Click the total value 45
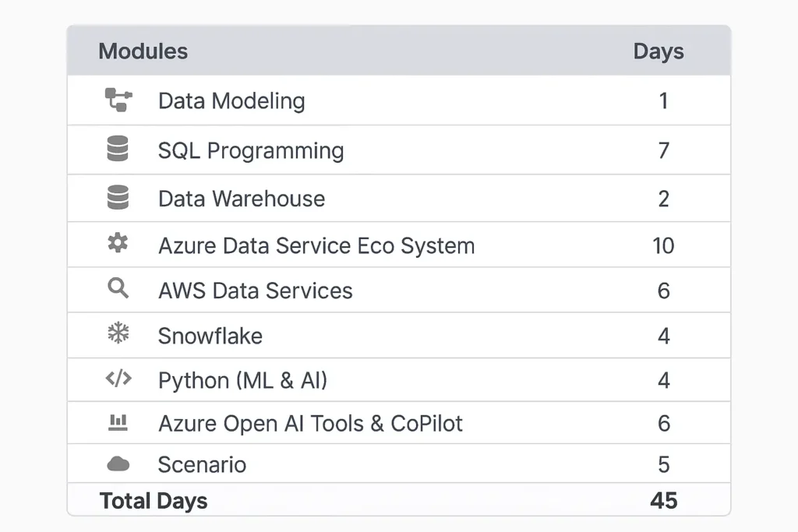798x532 pixels. point(663,500)
